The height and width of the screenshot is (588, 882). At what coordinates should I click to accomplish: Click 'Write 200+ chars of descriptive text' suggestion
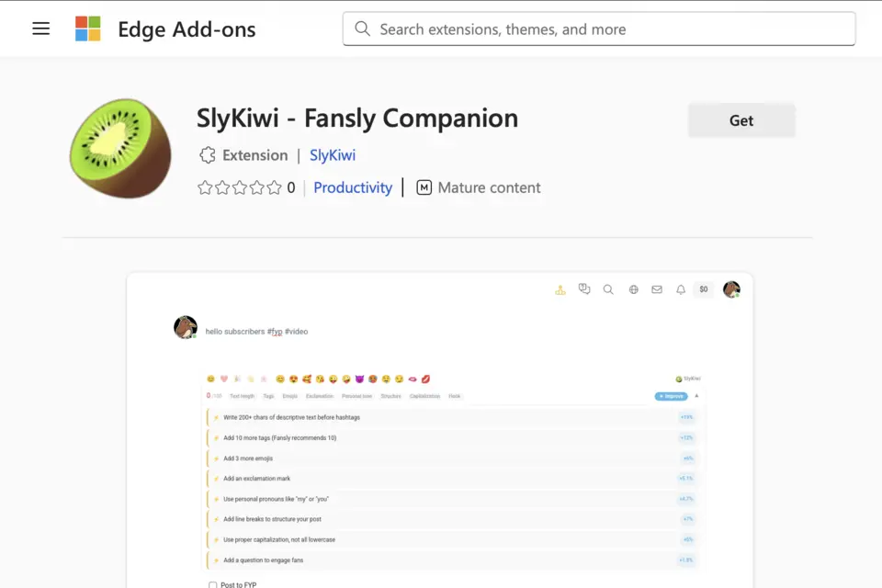[453, 417]
